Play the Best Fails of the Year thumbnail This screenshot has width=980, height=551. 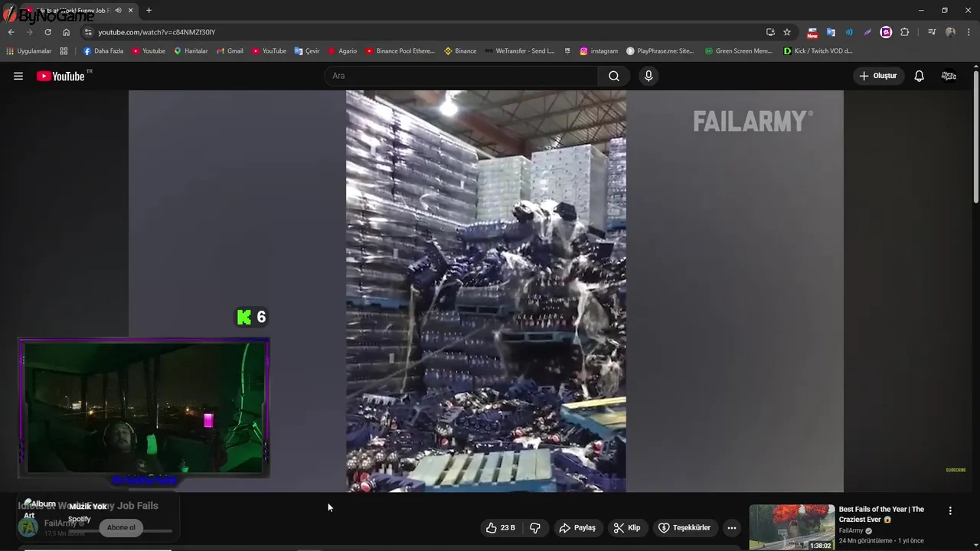click(792, 527)
